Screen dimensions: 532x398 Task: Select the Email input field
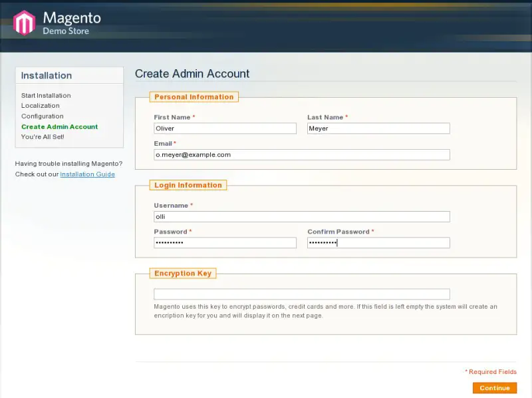click(x=302, y=155)
